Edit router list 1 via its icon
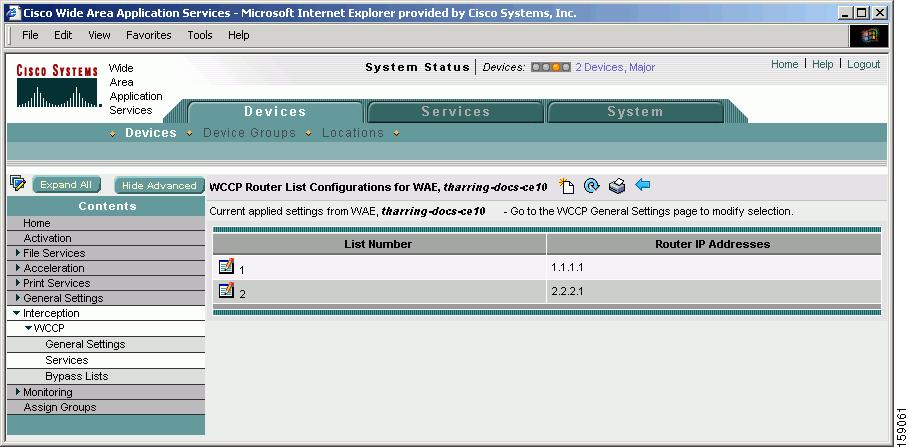909x447 pixels. coord(226,266)
